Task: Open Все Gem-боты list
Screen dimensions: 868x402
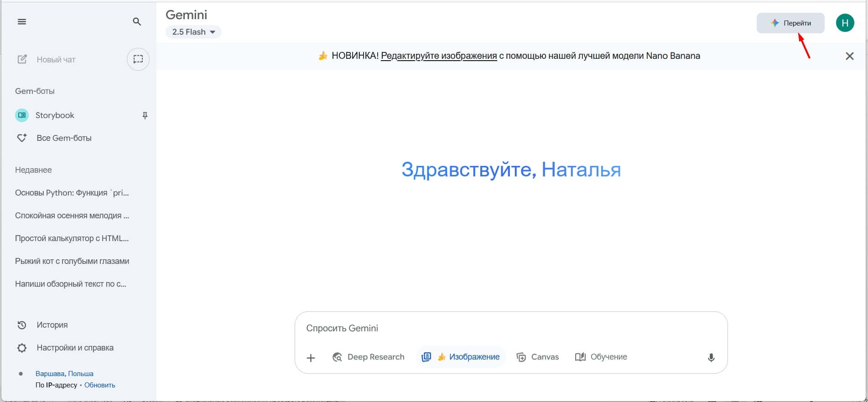Action: click(x=64, y=138)
